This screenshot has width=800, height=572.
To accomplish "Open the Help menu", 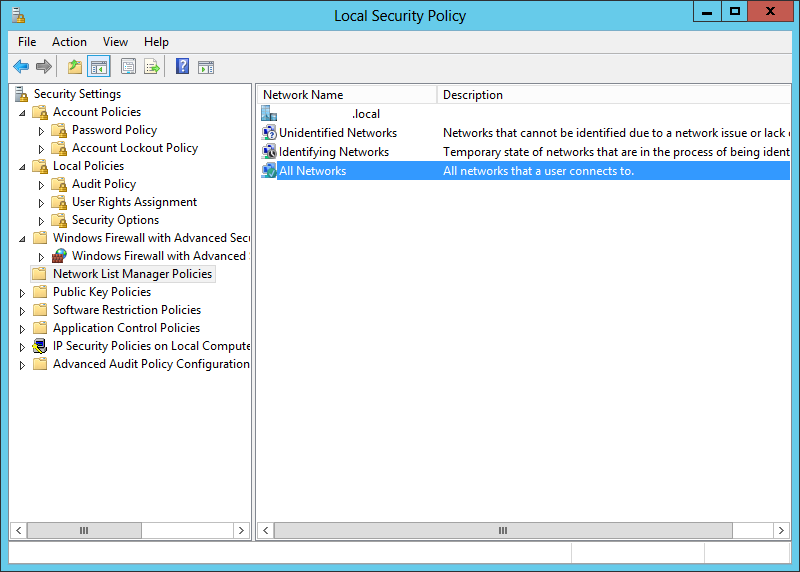I will pyautogui.click(x=156, y=42).
